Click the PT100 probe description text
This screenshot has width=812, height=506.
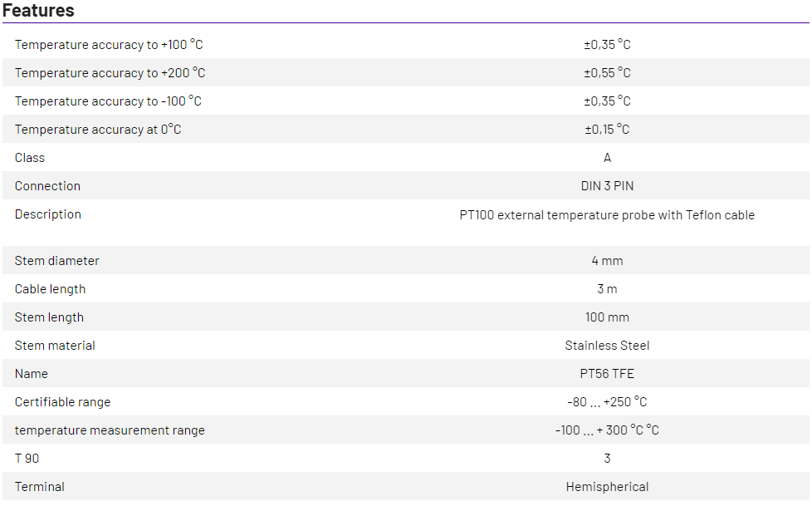607,214
